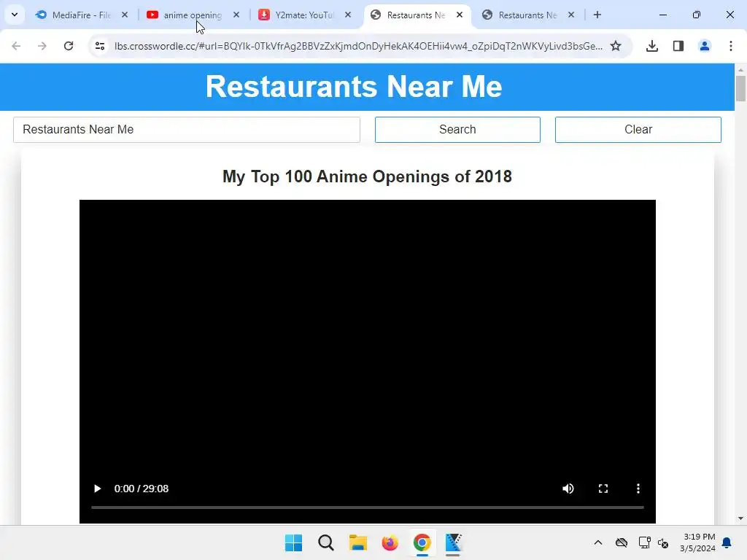
Task: Open the notifications bell
Action: tap(727, 542)
